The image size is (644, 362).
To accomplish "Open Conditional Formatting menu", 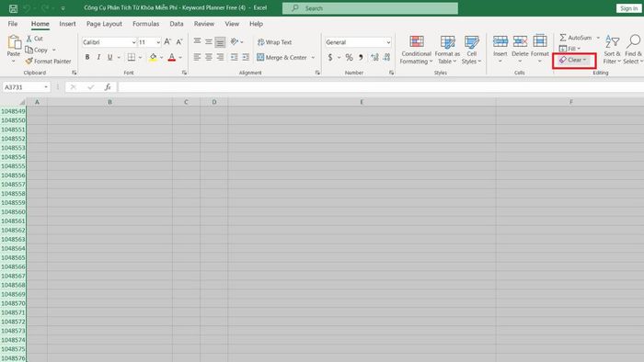I will 416,50.
